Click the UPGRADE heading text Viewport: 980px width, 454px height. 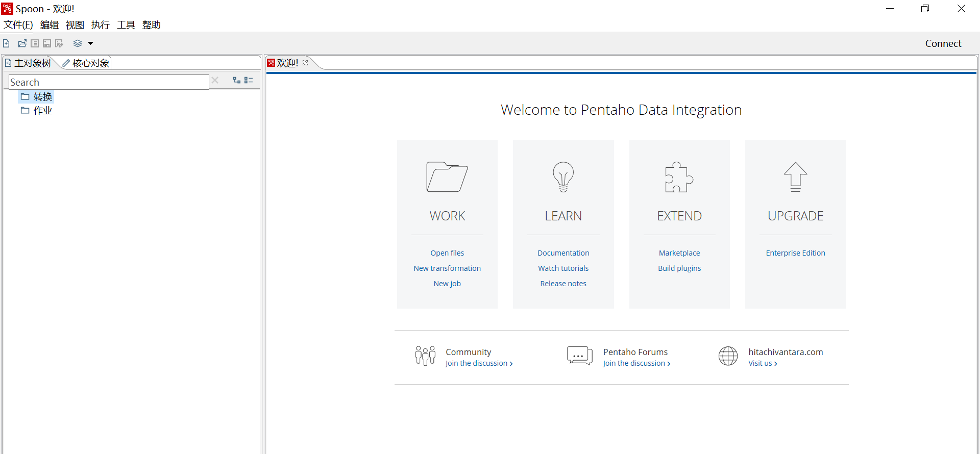pyautogui.click(x=796, y=216)
